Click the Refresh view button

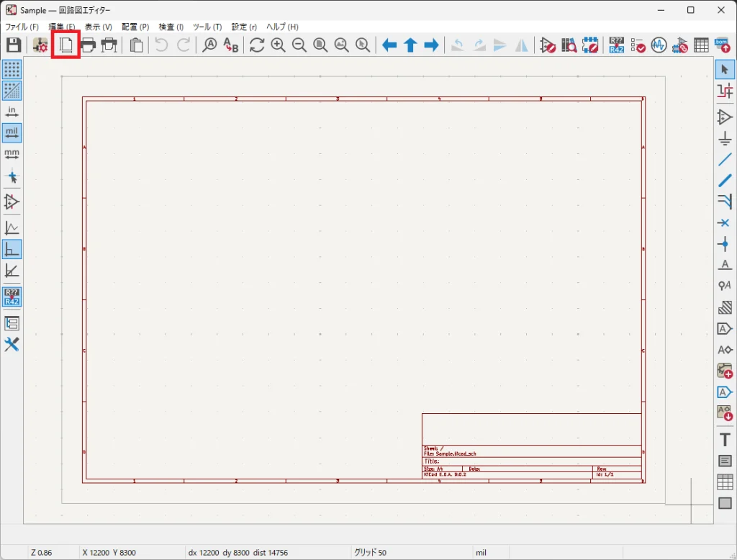257,45
